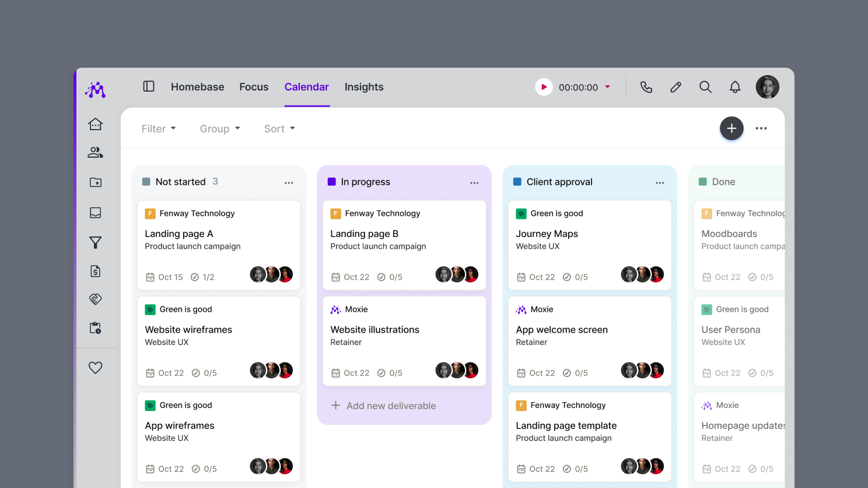Image resolution: width=868 pixels, height=488 pixels.
Task: Click the Client approval blue color square
Action: pyautogui.click(x=517, y=182)
